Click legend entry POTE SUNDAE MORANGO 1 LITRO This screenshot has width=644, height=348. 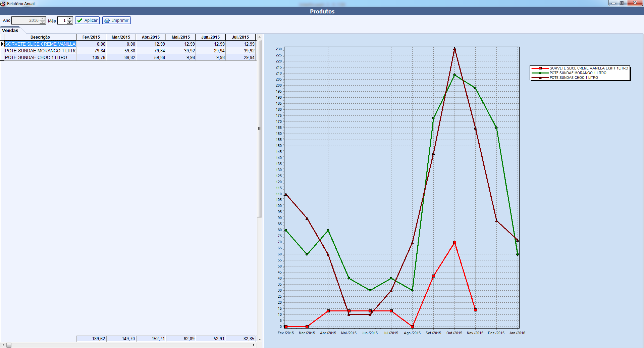(569, 73)
